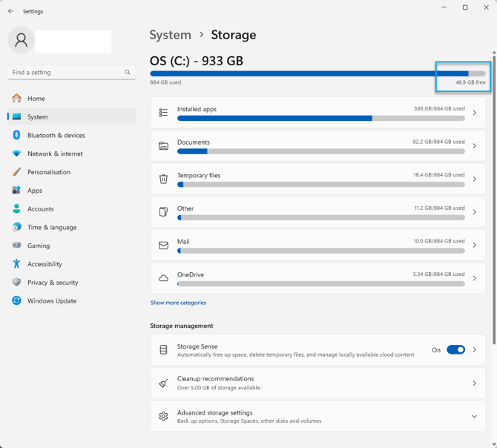Open Mail storage via its chevron
497x448 pixels.
475,246
